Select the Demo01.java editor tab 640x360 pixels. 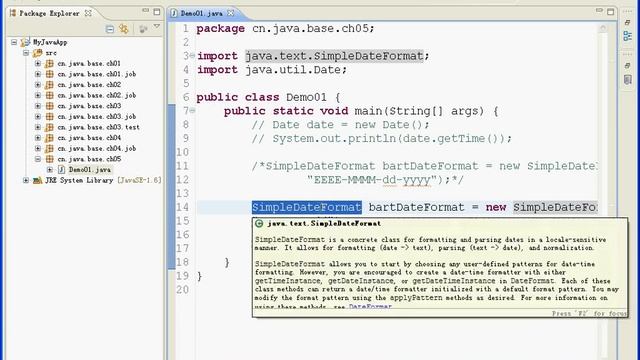pos(202,13)
